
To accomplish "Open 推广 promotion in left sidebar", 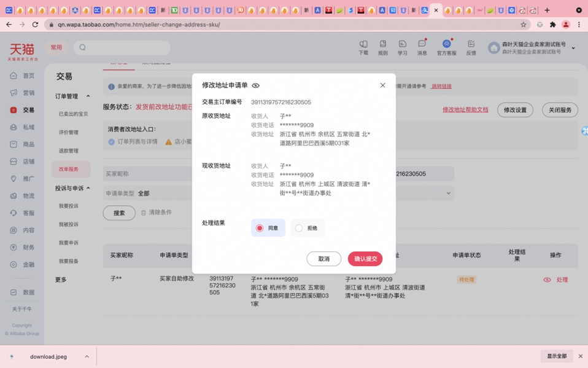I will [x=22, y=179].
